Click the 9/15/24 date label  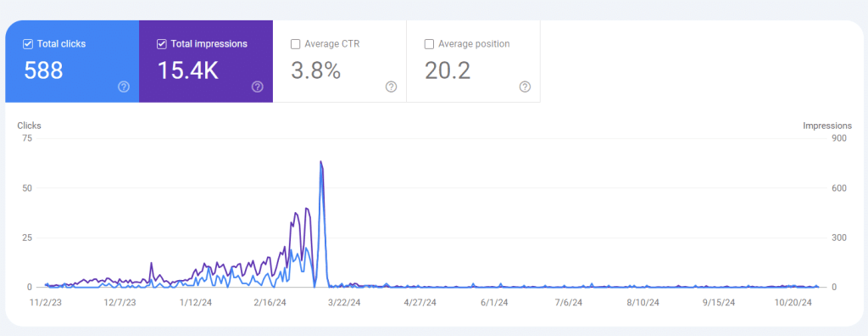click(719, 303)
